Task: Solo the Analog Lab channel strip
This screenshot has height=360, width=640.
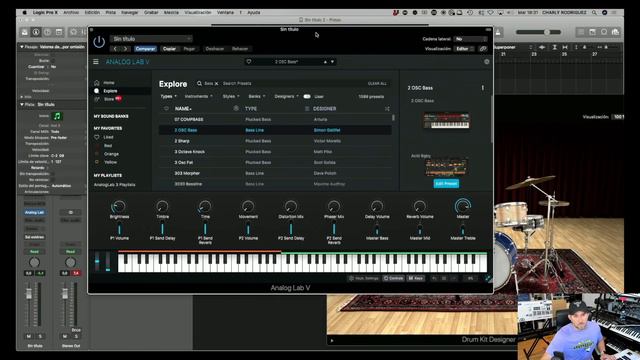Action: pyautogui.click(x=40, y=336)
